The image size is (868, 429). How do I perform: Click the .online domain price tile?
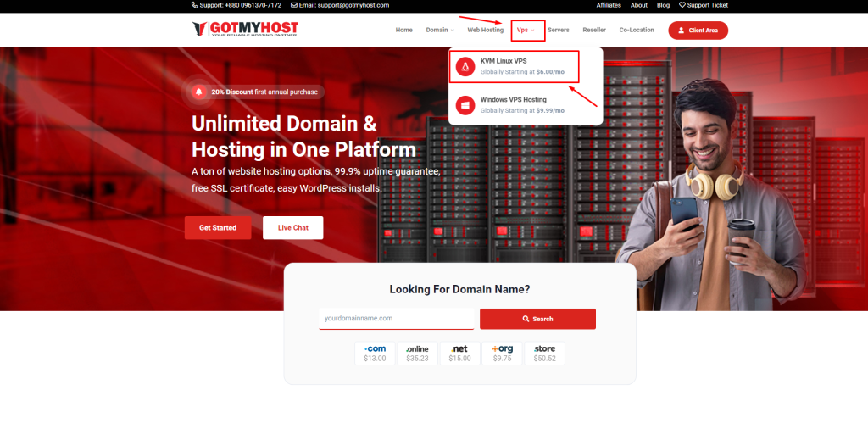pyautogui.click(x=417, y=354)
